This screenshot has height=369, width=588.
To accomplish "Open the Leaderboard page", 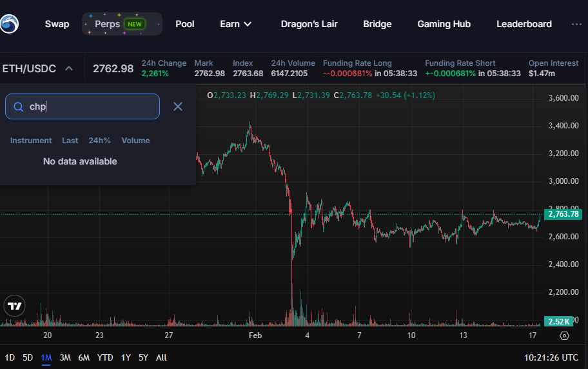I will pyautogui.click(x=524, y=24).
